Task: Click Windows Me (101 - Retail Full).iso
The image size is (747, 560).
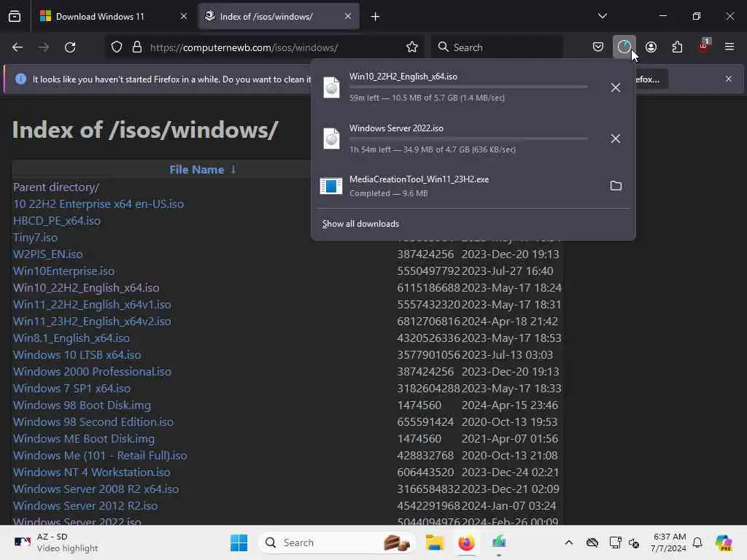Action: [x=100, y=456]
